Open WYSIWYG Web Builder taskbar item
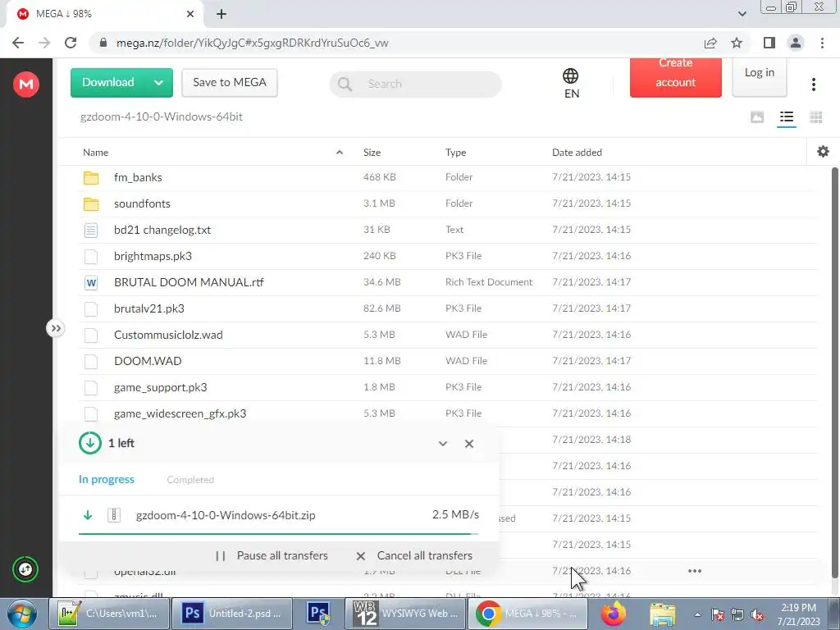The image size is (840, 630). pyautogui.click(x=405, y=614)
